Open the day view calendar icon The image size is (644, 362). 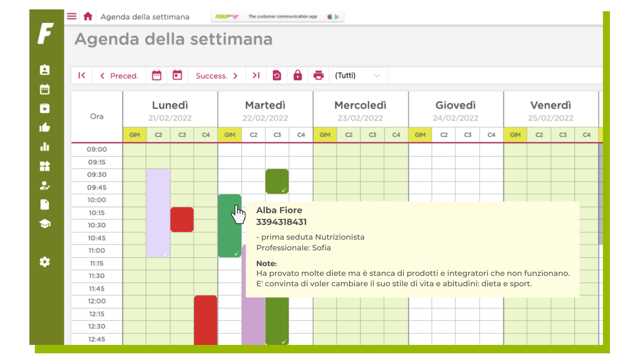point(177,75)
